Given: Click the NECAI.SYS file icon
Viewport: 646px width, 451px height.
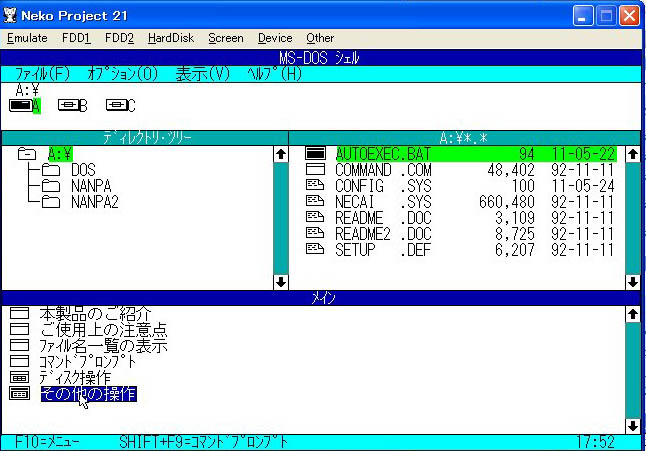Looking at the screenshot, I should (x=315, y=201).
